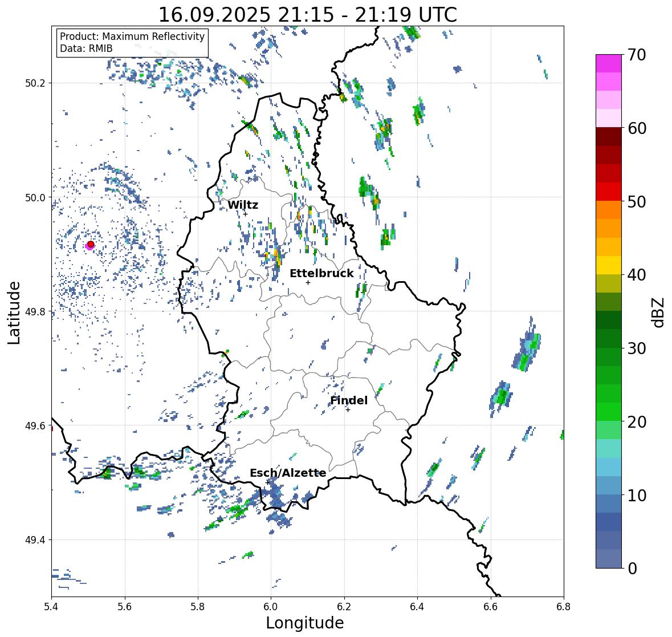Screen dimensions: 672x637
Task: Click the plus marker under Ettelbruck
Action: coord(308,282)
